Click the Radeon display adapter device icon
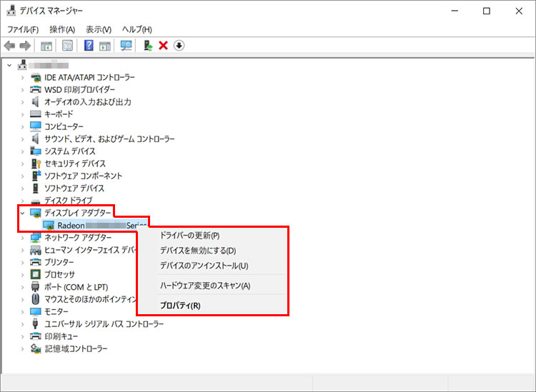The width and height of the screenshot is (536, 392). [x=49, y=225]
